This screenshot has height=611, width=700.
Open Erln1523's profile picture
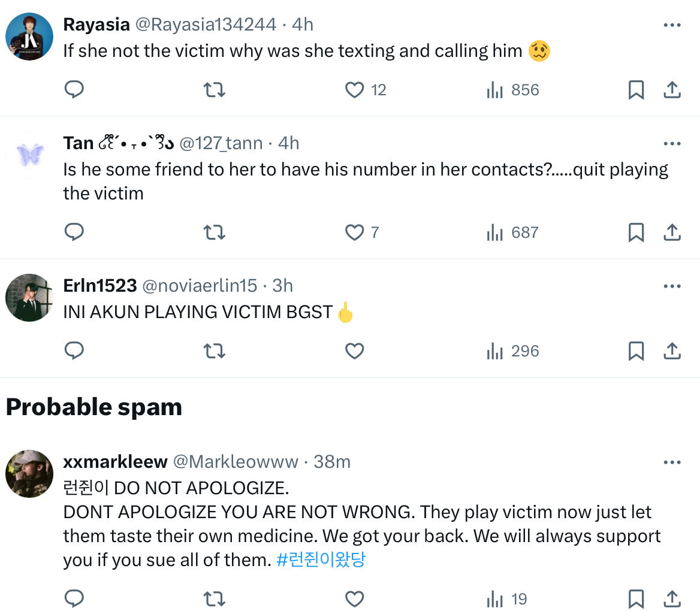29,298
